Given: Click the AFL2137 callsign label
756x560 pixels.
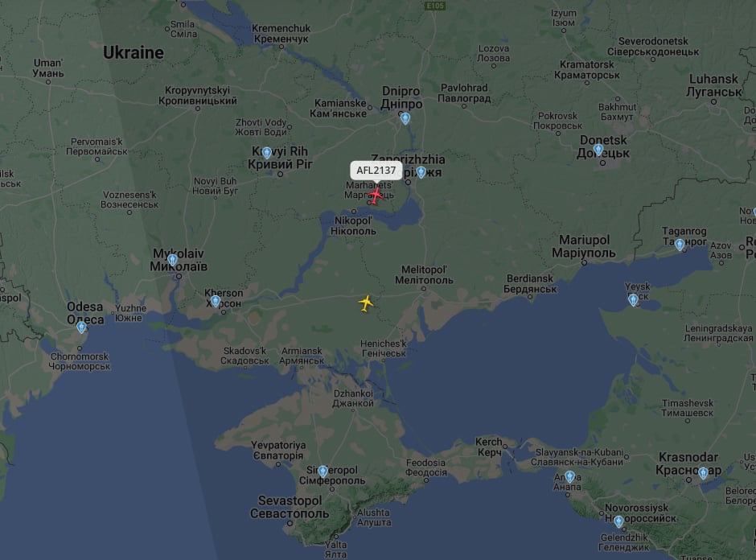Looking at the screenshot, I should pyautogui.click(x=376, y=171).
